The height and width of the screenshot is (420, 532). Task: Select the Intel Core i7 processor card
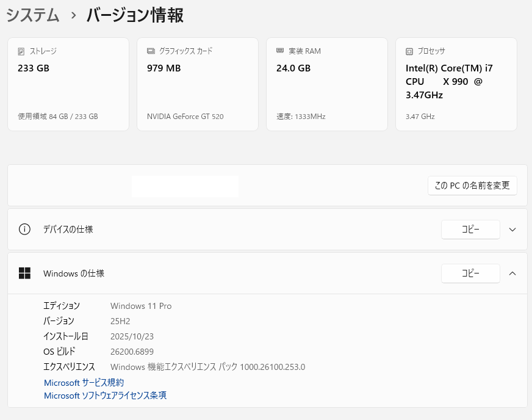456,85
